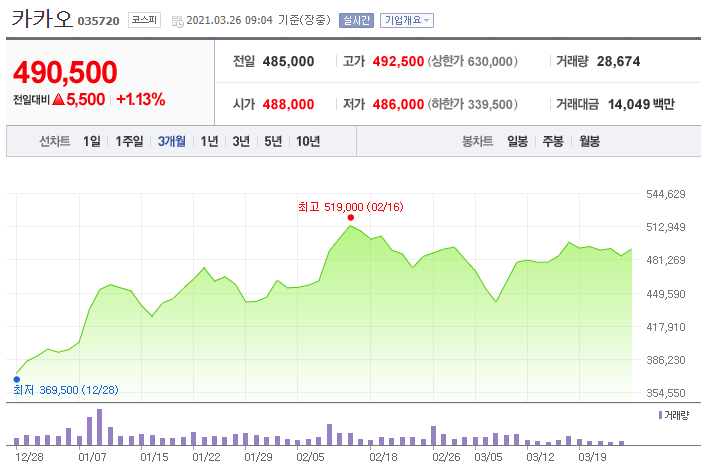The height and width of the screenshot is (476, 701).
Task: Select the 5년 line chart tab
Action: pyautogui.click(x=273, y=141)
